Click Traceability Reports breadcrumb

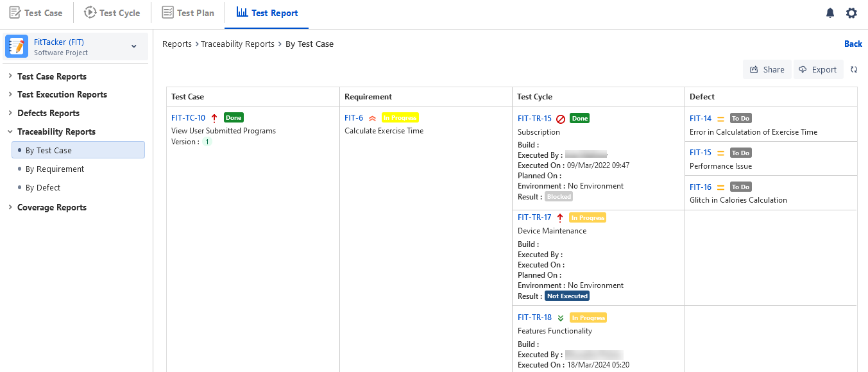click(237, 44)
